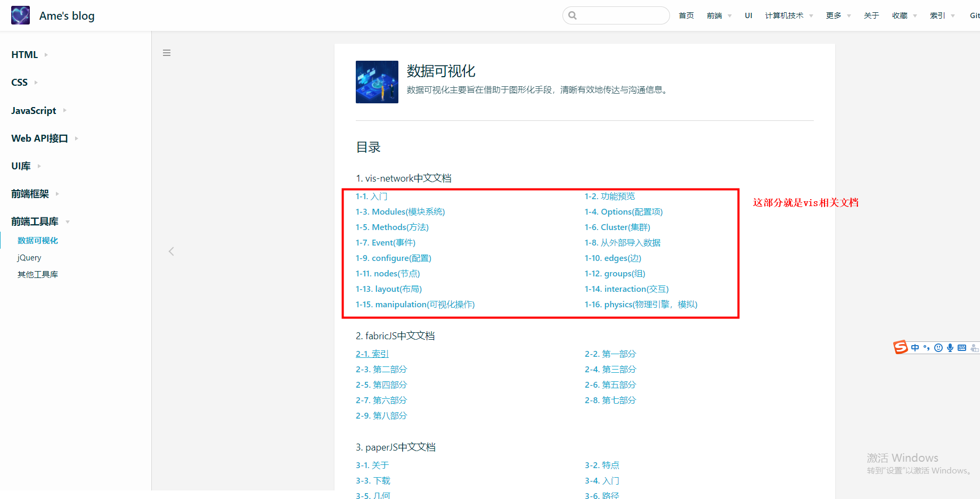Click the Ame's blog heart logo
The height and width of the screenshot is (499, 980).
[20, 15]
